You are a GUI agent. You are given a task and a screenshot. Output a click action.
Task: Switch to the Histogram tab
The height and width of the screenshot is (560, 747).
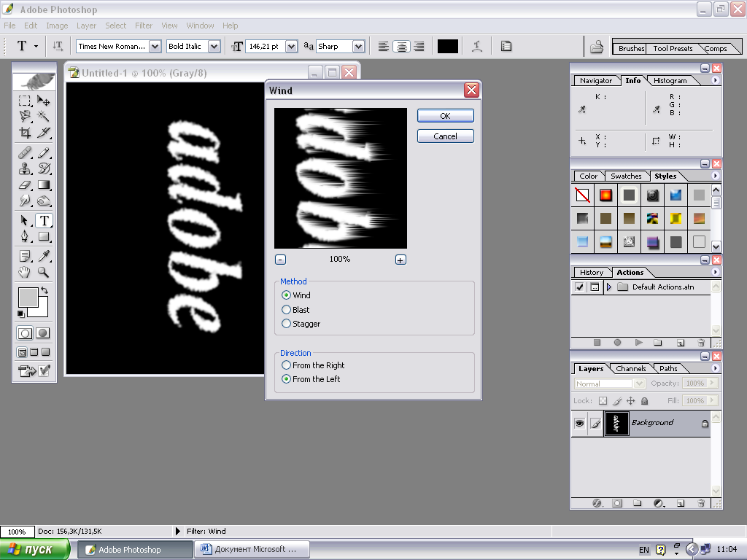click(670, 81)
